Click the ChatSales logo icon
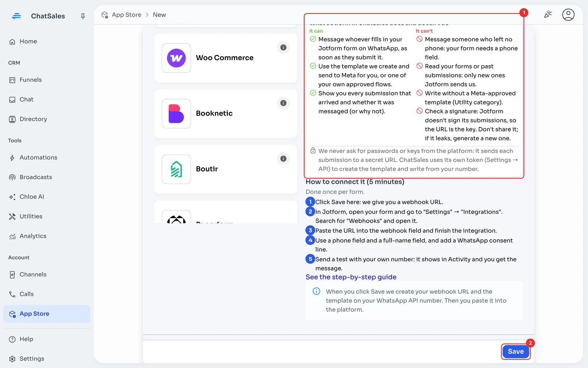 coord(16,16)
